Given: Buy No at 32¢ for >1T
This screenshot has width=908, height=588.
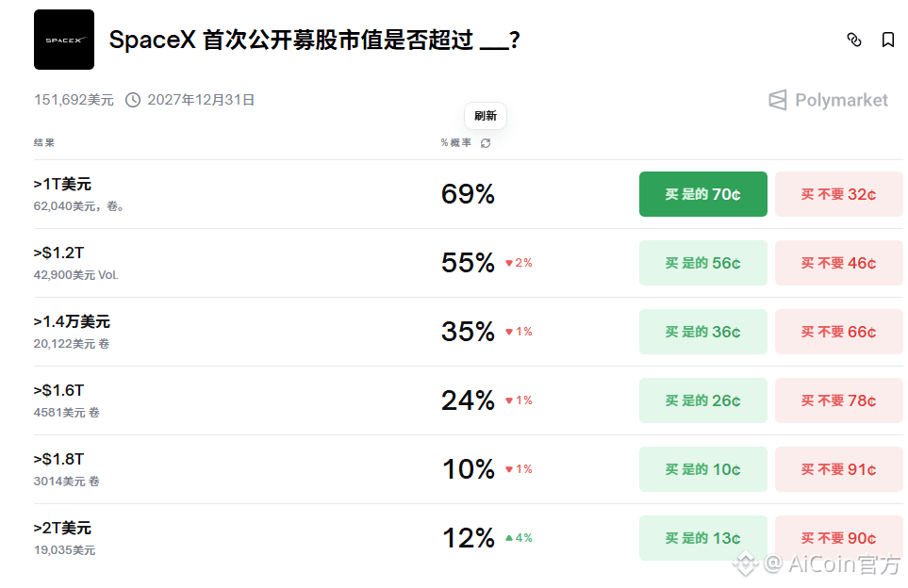Looking at the screenshot, I should 838,194.
